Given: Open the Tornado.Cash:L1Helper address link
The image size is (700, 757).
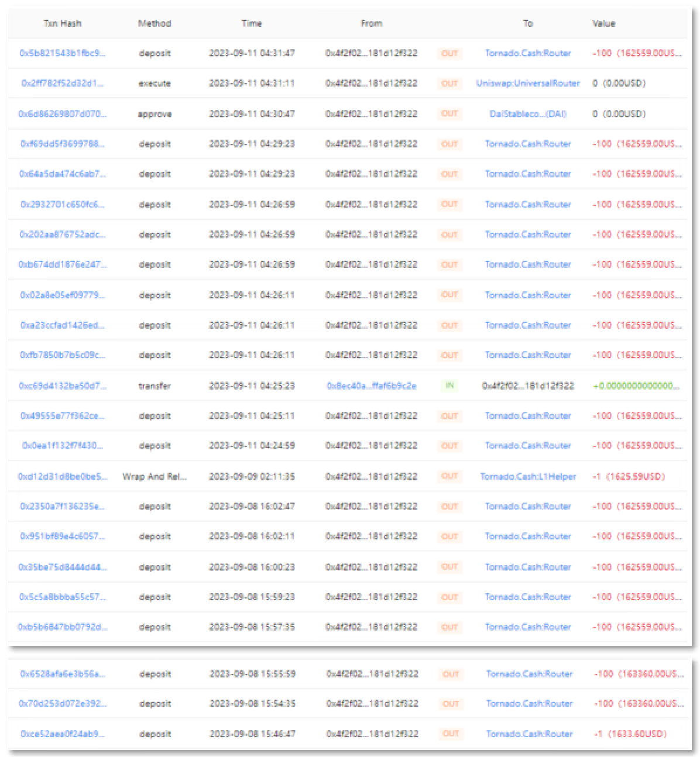Looking at the screenshot, I should coord(528,476).
